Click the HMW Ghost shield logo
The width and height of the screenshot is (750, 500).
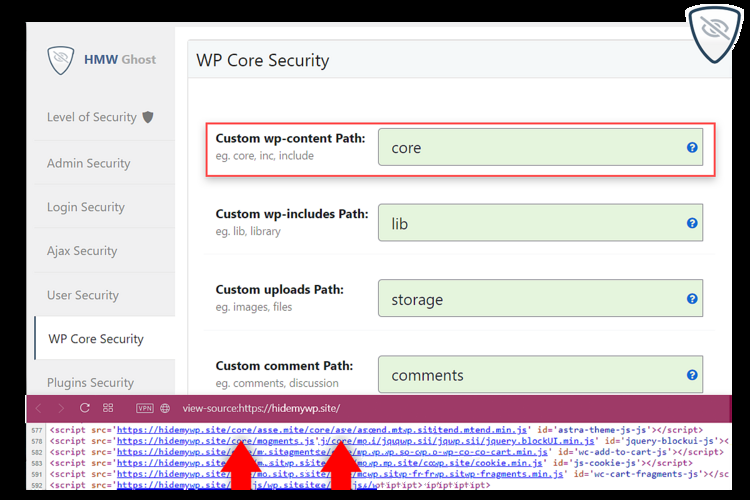pyautogui.click(x=62, y=60)
